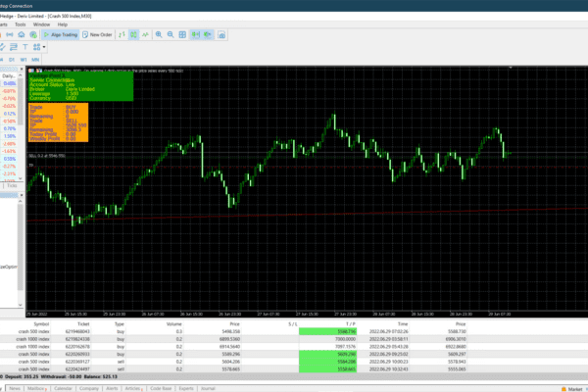Open the Alerts tab
Screen dimensions: 588x392
pos(112,389)
